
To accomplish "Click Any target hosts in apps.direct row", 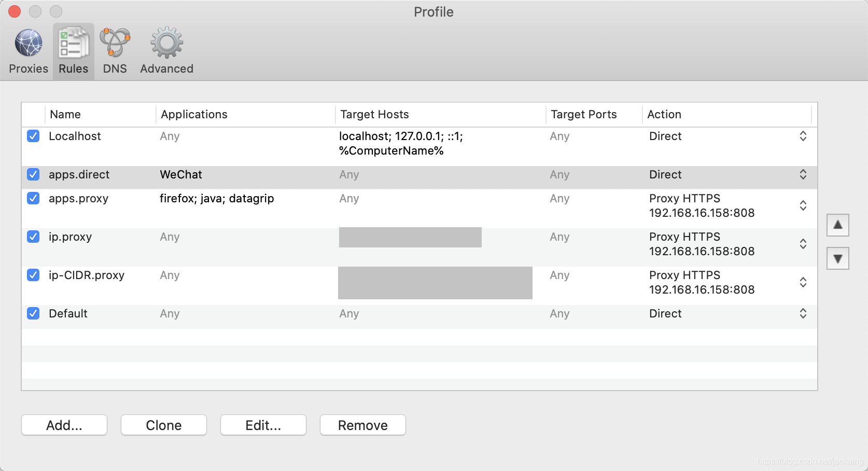I will (349, 174).
